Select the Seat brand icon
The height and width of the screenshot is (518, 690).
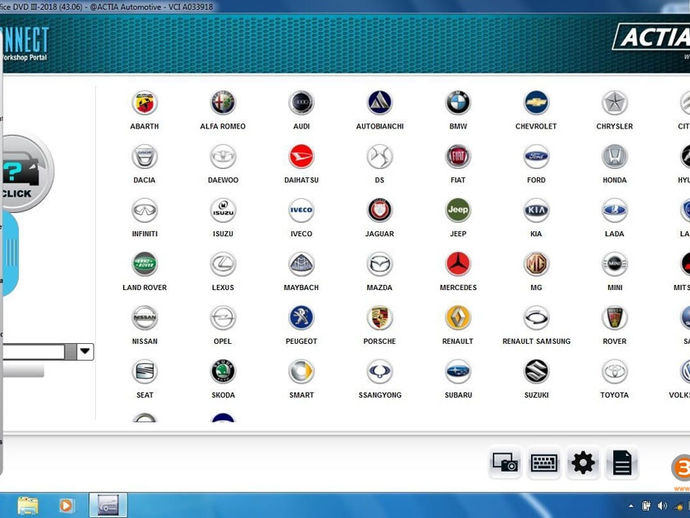pyautogui.click(x=144, y=371)
